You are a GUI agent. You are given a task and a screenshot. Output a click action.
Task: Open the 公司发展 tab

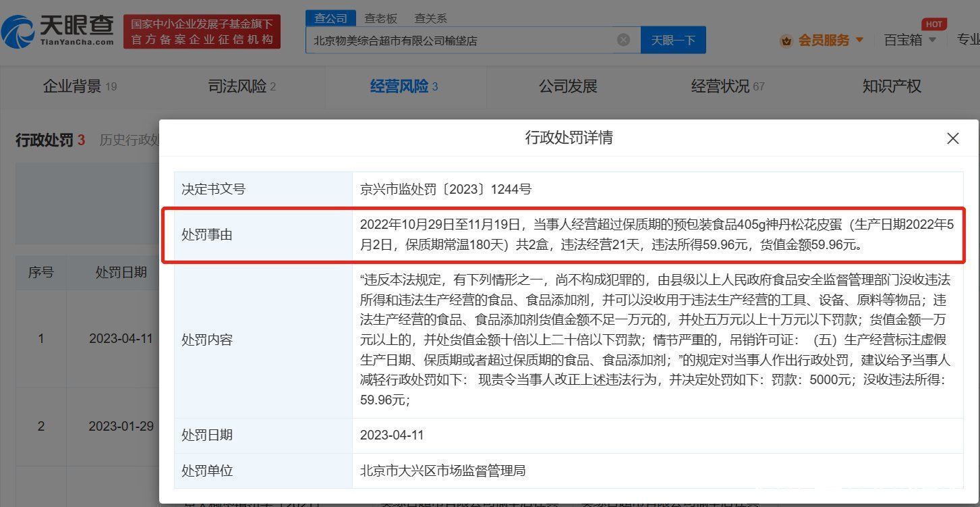[x=568, y=86]
